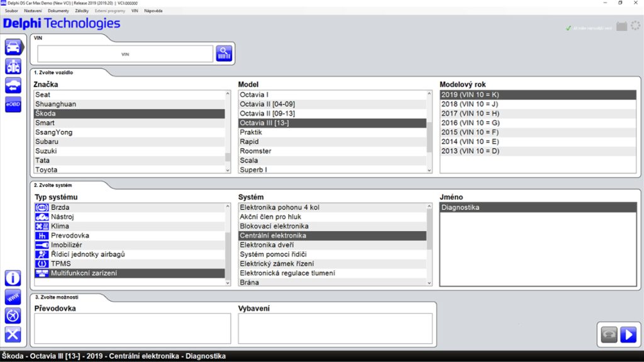Open the Nápověda menu
This screenshot has height=362, width=644.
[x=153, y=11]
